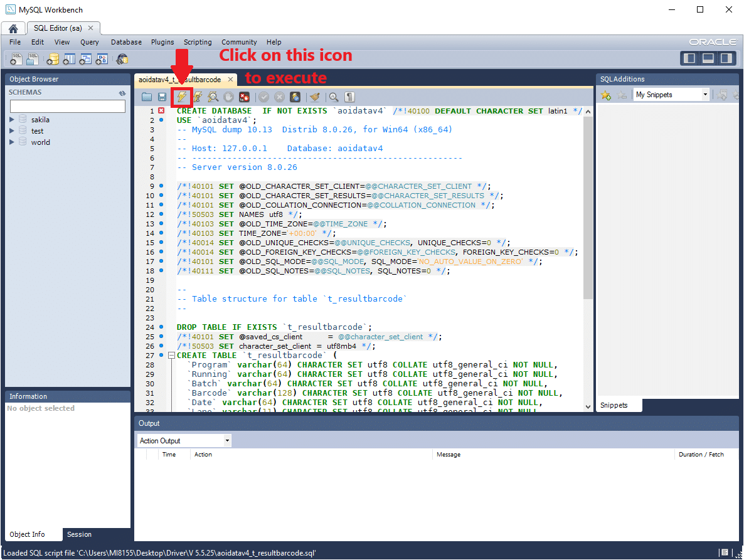This screenshot has width=744, height=560.
Task: Close the SQL Editor (sa) tab
Action: (x=90, y=28)
